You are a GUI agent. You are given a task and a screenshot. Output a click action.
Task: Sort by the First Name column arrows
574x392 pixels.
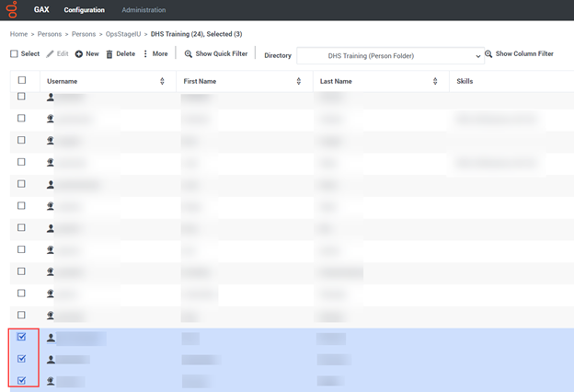(299, 82)
